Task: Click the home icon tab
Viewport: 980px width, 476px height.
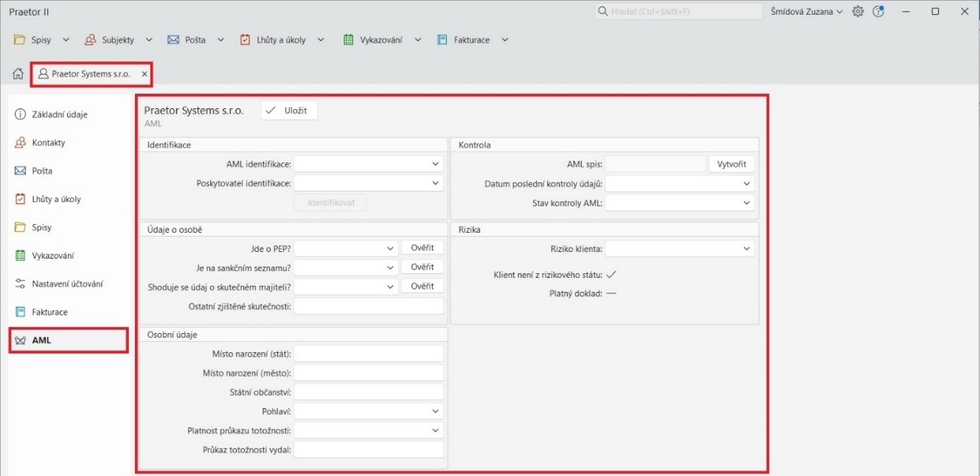Action: (18, 74)
